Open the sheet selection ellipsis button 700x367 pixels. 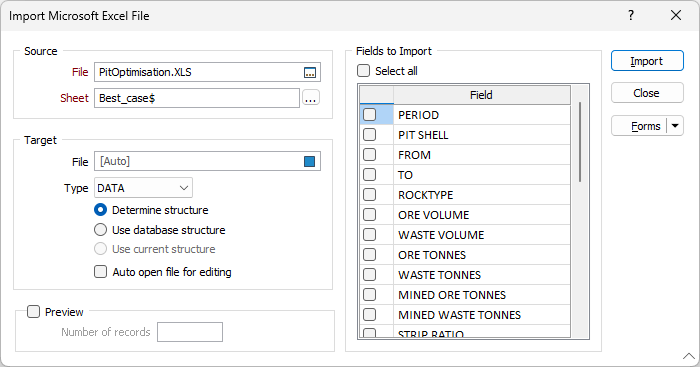coord(311,98)
